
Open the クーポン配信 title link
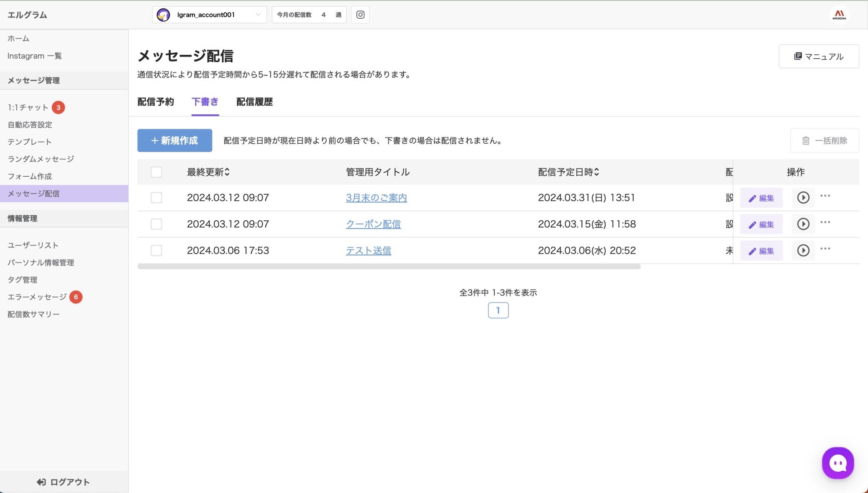coord(373,224)
